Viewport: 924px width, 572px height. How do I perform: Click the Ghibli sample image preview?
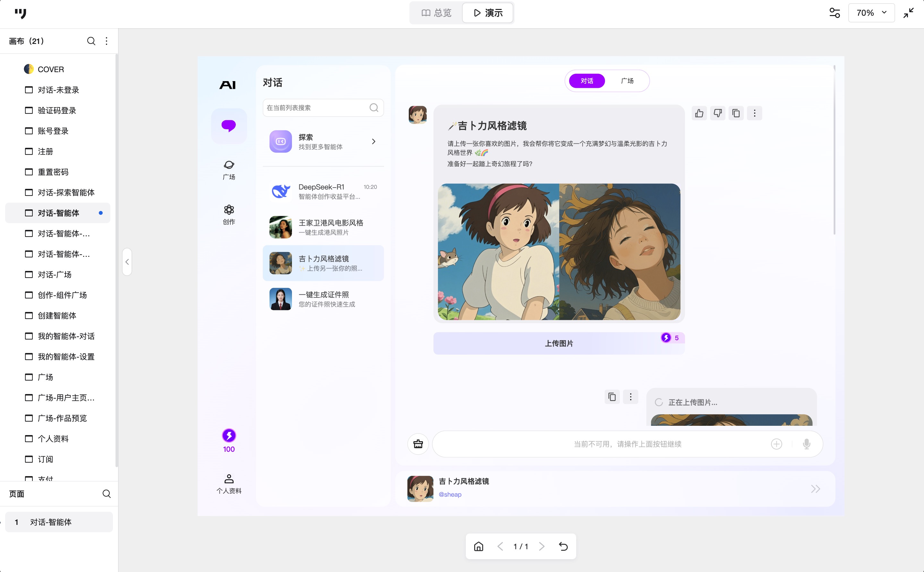click(559, 252)
